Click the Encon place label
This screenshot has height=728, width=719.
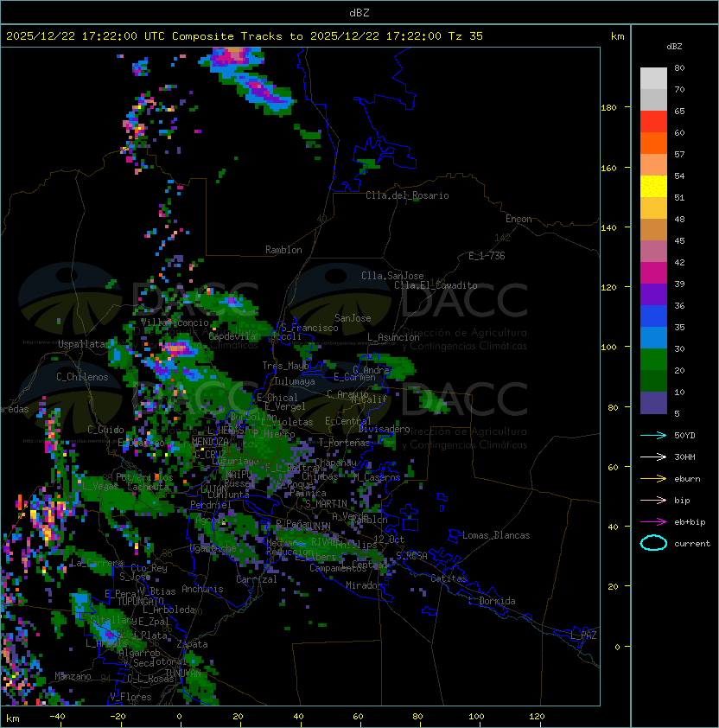(x=519, y=219)
